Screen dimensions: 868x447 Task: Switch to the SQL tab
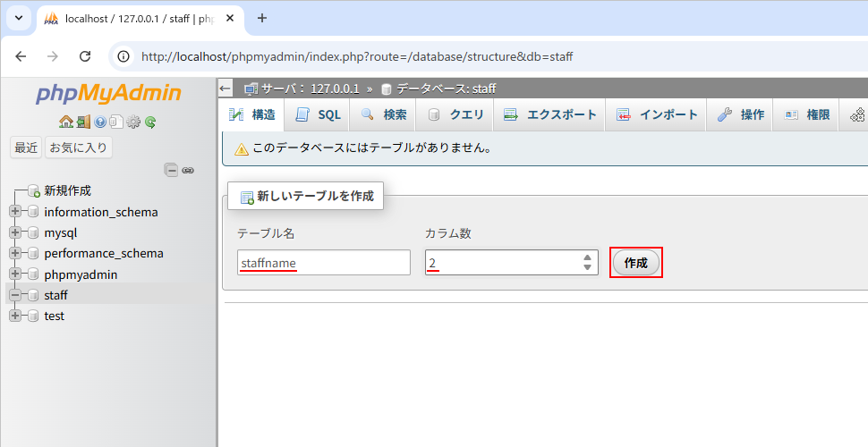(x=319, y=114)
